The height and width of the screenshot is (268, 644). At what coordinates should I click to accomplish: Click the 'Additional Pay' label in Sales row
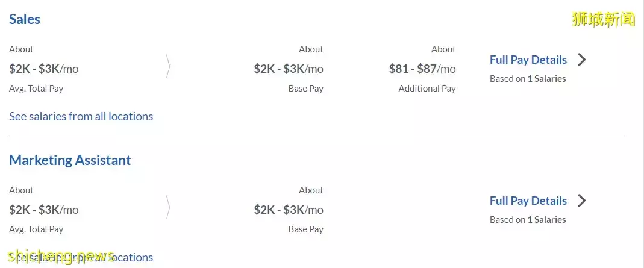[427, 89]
